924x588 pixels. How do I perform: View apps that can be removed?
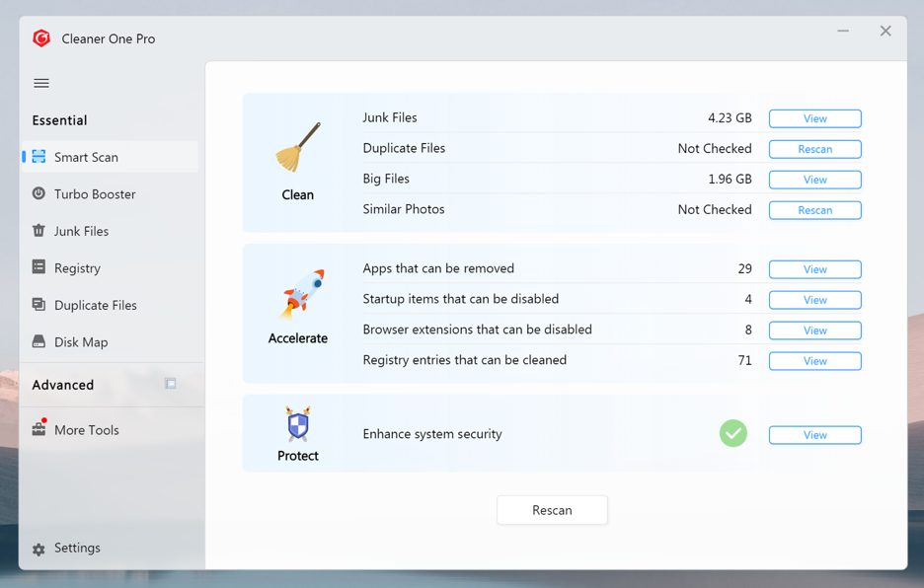(814, 269)
